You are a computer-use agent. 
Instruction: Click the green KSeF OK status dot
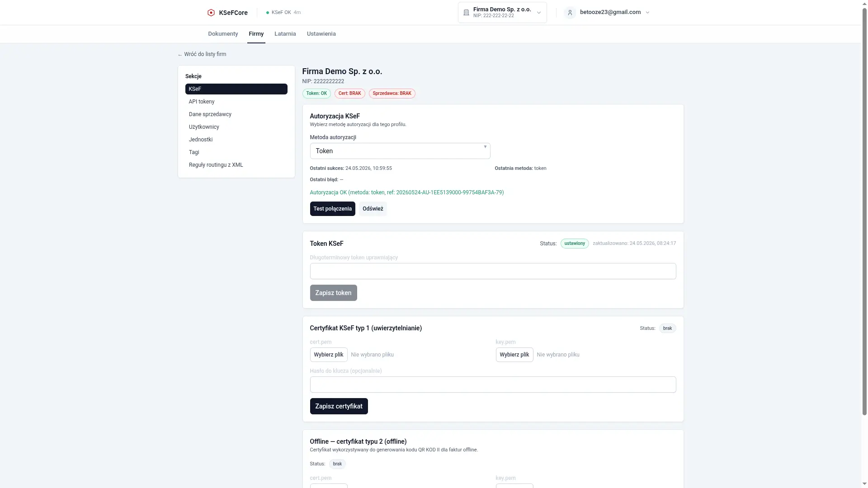pos(268,13)
